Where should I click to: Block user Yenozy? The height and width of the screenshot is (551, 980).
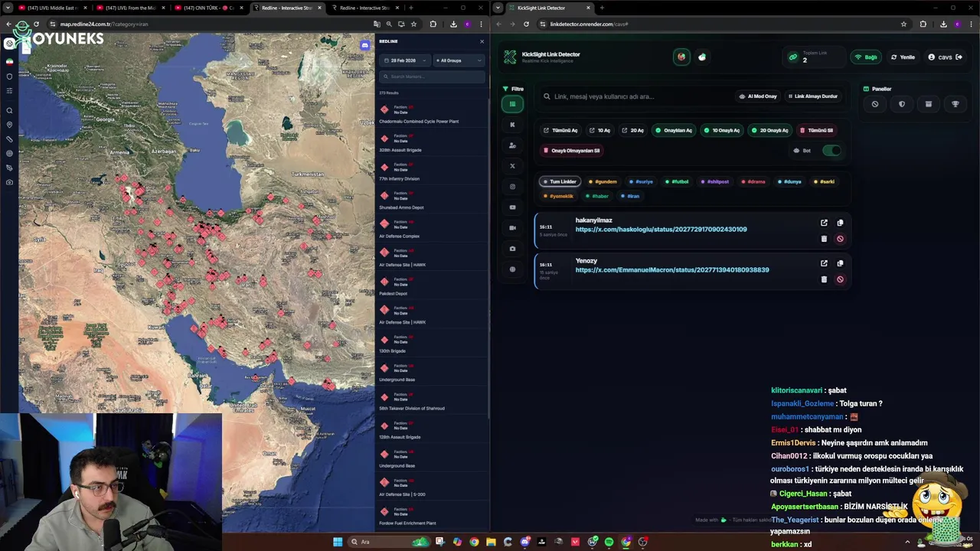840,279
